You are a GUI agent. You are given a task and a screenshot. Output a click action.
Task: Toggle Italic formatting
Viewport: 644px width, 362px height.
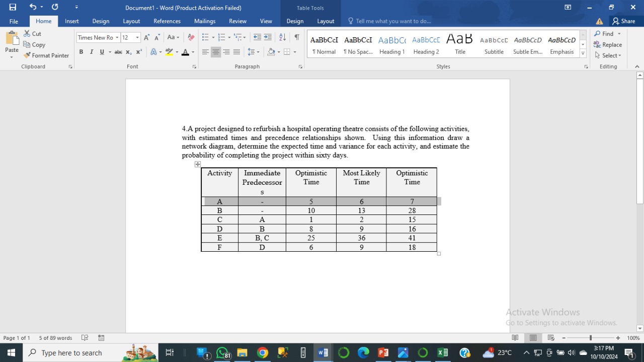pos(92,52)
